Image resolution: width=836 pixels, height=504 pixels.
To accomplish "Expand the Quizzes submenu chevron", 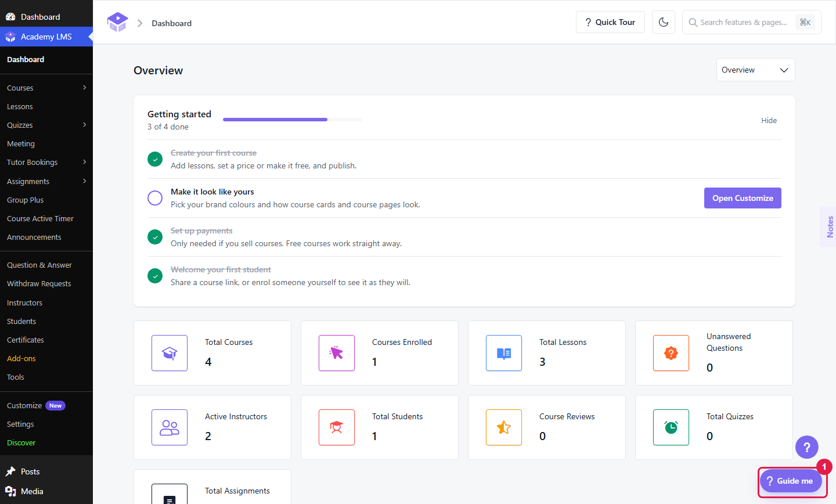I will (85, 125).
